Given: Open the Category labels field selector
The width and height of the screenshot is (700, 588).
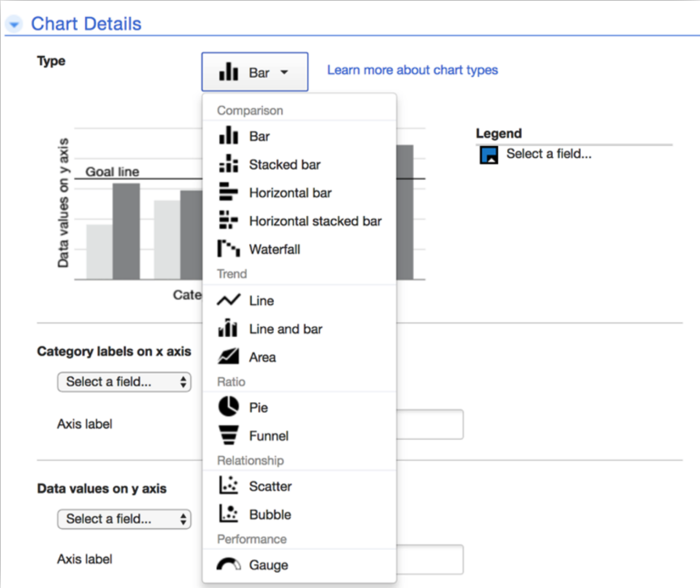Looking at the screenshot, I should [124, 381].
